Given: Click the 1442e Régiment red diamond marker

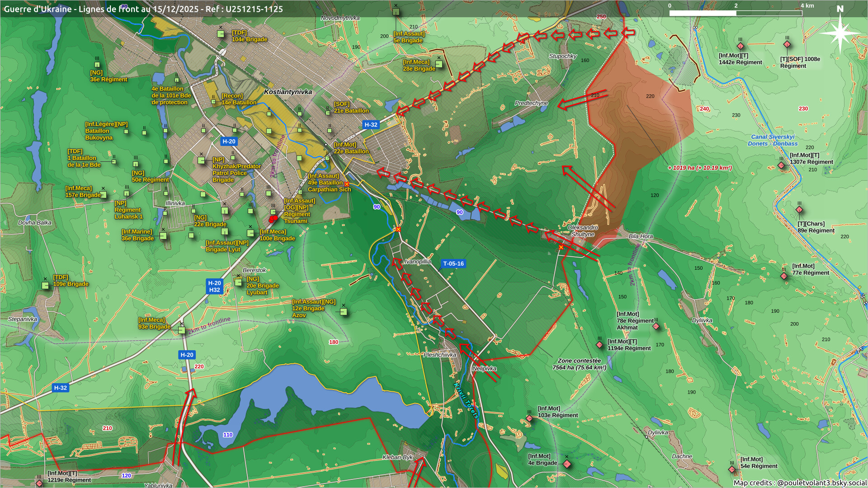Looking at the screenshot, I should pos(741,46).
